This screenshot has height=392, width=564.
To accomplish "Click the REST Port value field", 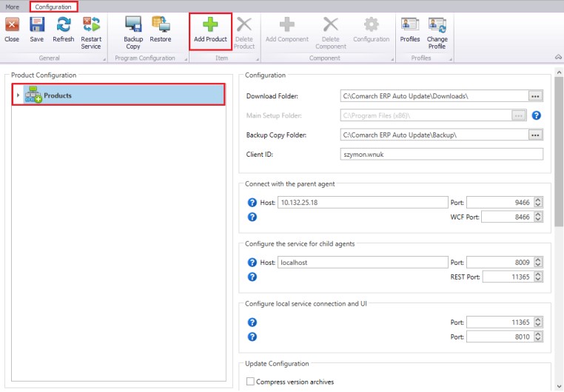I will [x=508, y=277].
